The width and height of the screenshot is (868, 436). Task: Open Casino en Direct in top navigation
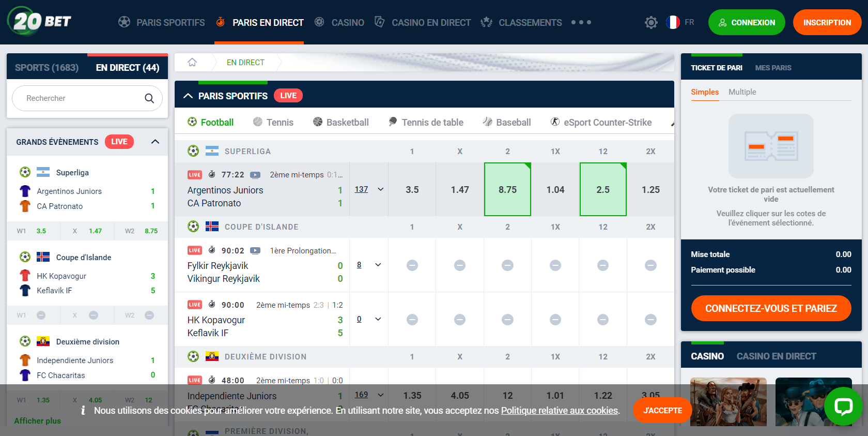(423, 22)
